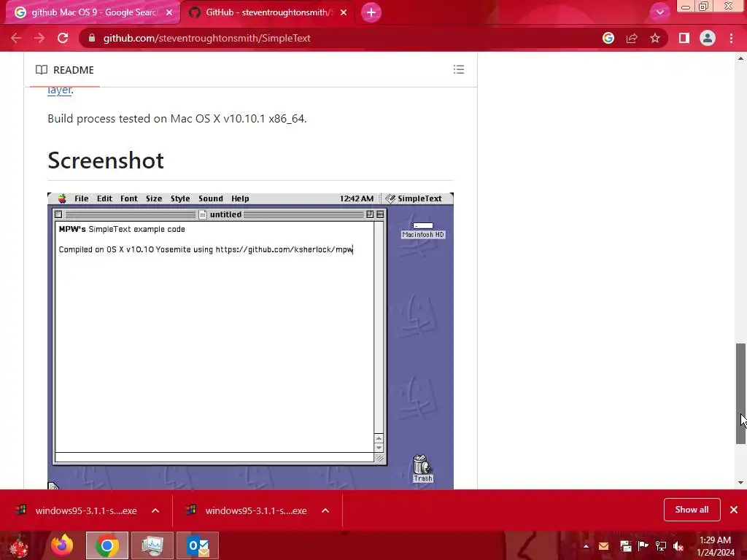The image size is (747, 560).
Task: Open the SimpleText screenshot image
Action: [251, 341]
